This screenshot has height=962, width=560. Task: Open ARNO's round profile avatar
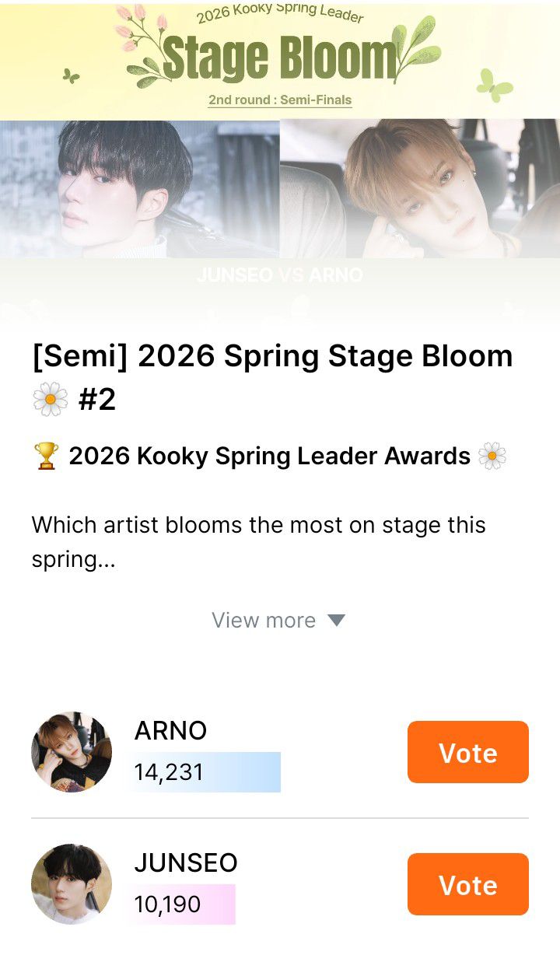pyautogui.click(x=72, y=752)
